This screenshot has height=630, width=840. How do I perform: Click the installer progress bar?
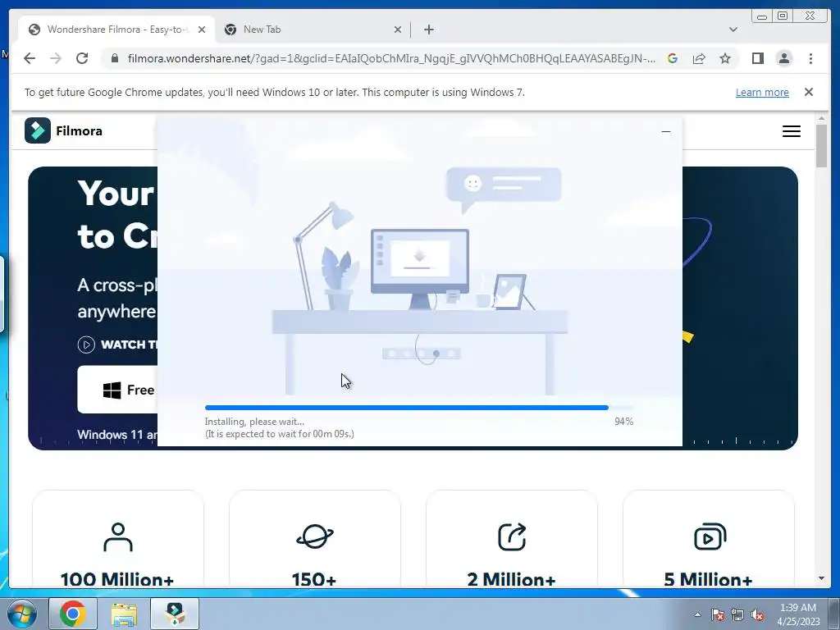[x=419, y=408]
